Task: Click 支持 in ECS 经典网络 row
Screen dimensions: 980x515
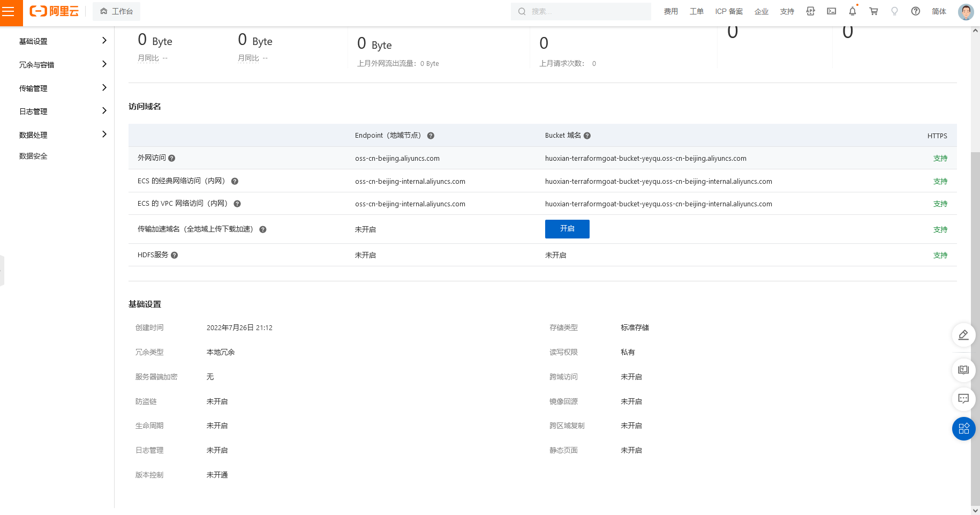Action: pyautogui.click(x=940, y=182)
